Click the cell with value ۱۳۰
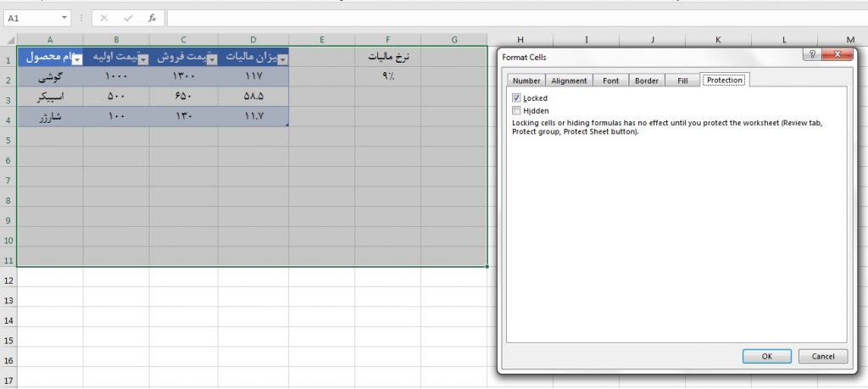Image resolution: width=868 pixels, height=389 pixels. point(183,117)
